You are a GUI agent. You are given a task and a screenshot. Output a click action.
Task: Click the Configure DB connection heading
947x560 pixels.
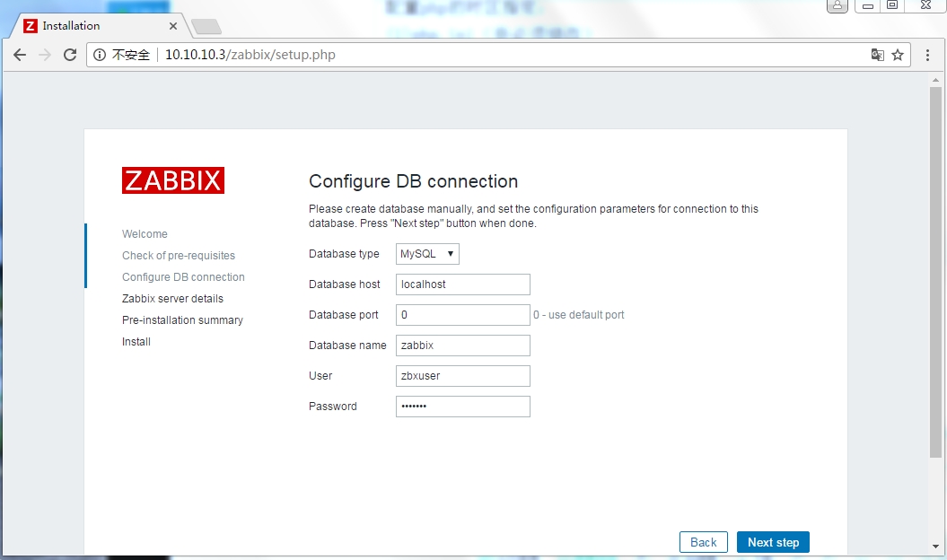click(414, 181)
